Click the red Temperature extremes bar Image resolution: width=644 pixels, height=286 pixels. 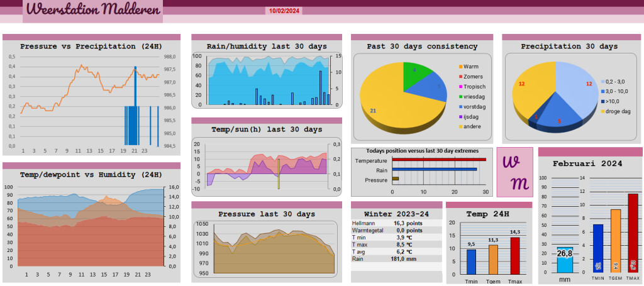pos(439,160)
